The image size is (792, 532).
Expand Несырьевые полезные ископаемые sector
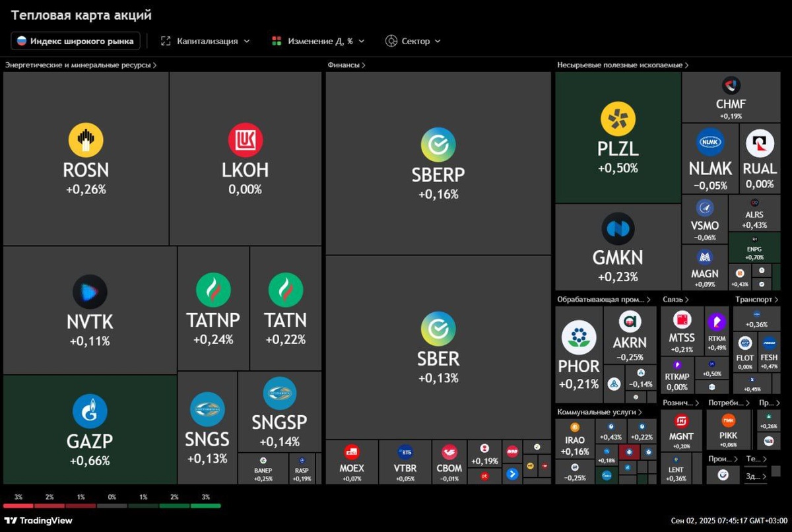tap(623, 65)
